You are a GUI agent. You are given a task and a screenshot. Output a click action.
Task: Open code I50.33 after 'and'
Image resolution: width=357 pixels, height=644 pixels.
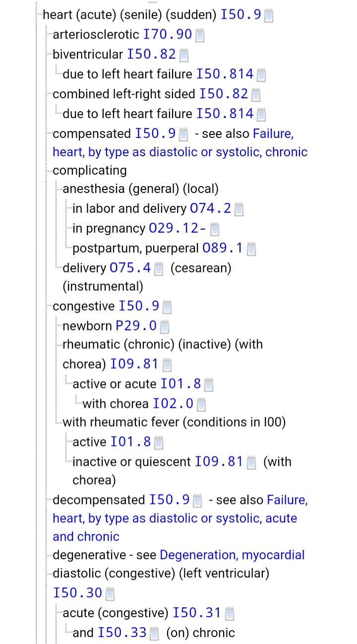click(122, 633)
